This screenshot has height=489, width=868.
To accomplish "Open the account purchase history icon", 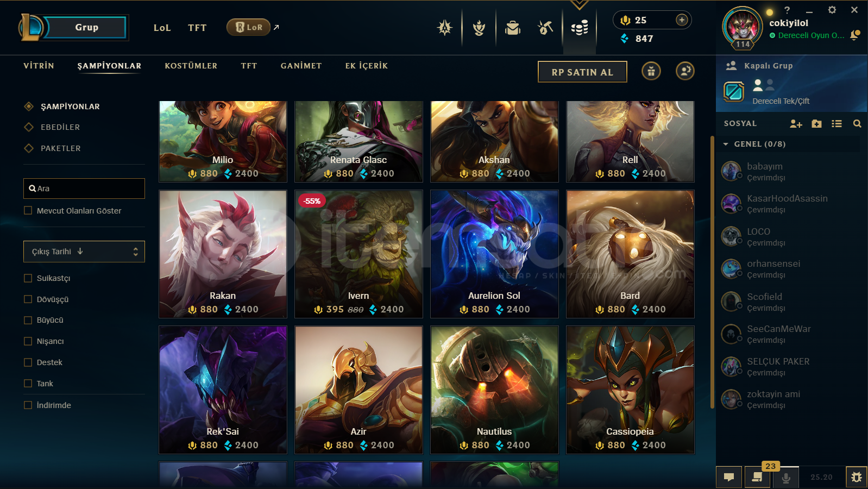I will [x=685, y=71].
